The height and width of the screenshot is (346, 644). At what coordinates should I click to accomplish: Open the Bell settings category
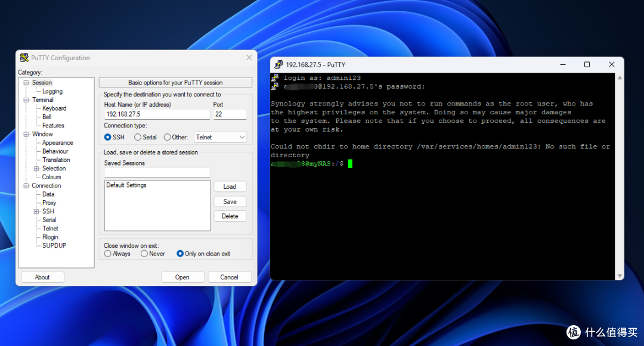pyautogui.click(x=47, y=117)
